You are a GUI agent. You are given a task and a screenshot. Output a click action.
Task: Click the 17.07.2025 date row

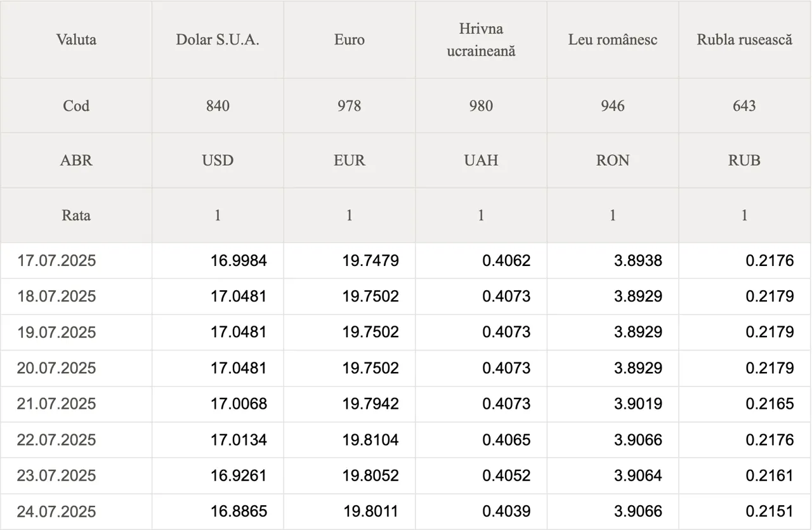406,260
